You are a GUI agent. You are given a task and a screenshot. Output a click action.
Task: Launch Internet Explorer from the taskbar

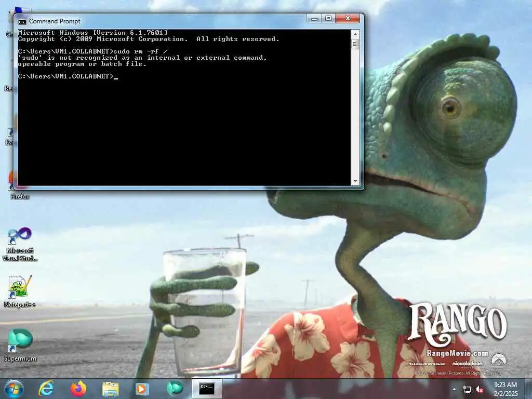click(46, 389)
